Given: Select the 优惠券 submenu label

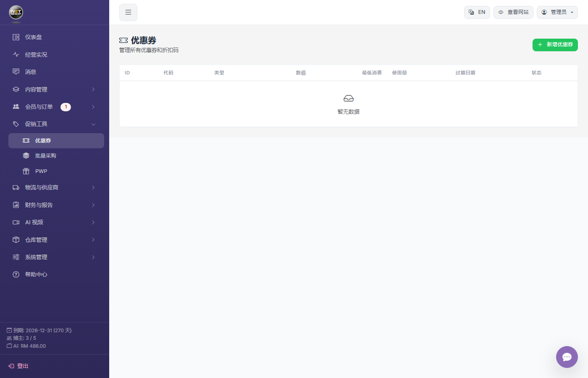Looking at the screenshot, I should tap(43, 141).
